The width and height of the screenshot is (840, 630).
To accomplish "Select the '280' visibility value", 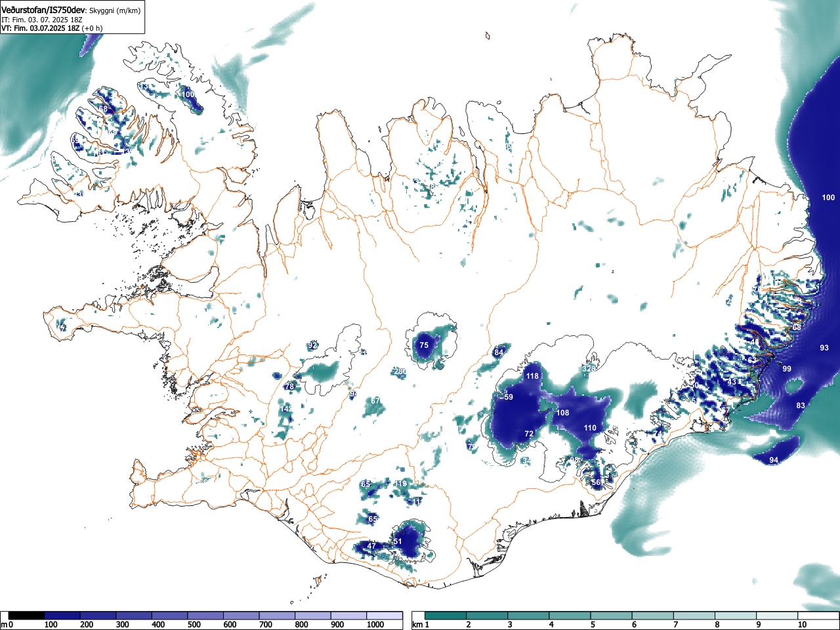I will click(x=400, y=371).
